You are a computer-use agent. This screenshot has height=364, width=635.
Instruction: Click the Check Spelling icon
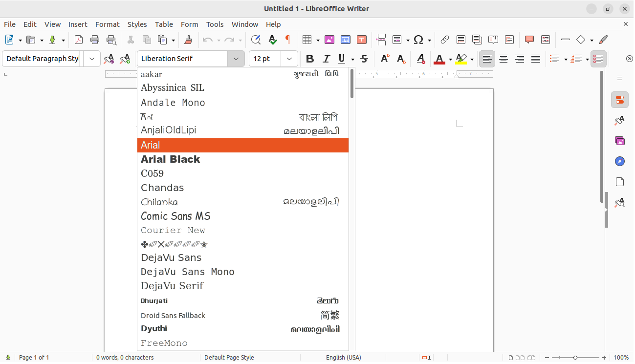272,40
